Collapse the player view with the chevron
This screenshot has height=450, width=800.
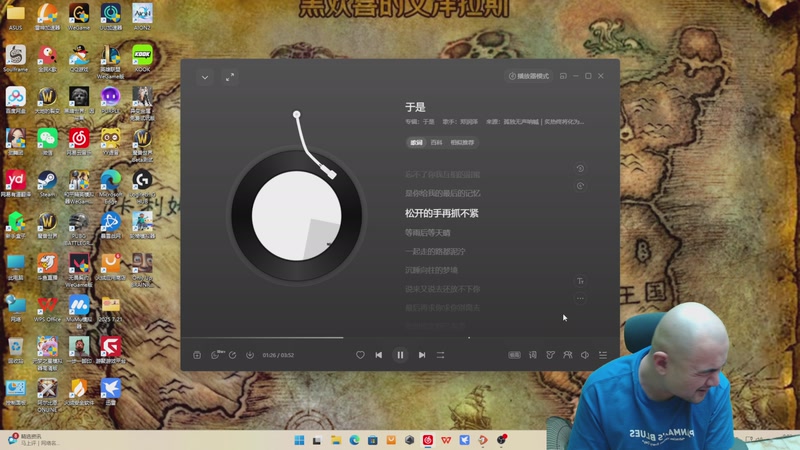pos(205,78)
